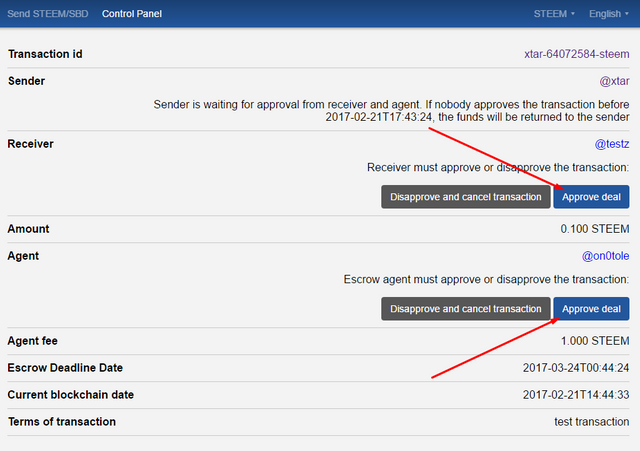The height and width of the screenshot is (451, 640).
Task: Click the Amount label
Action: [x=29, y=229]
